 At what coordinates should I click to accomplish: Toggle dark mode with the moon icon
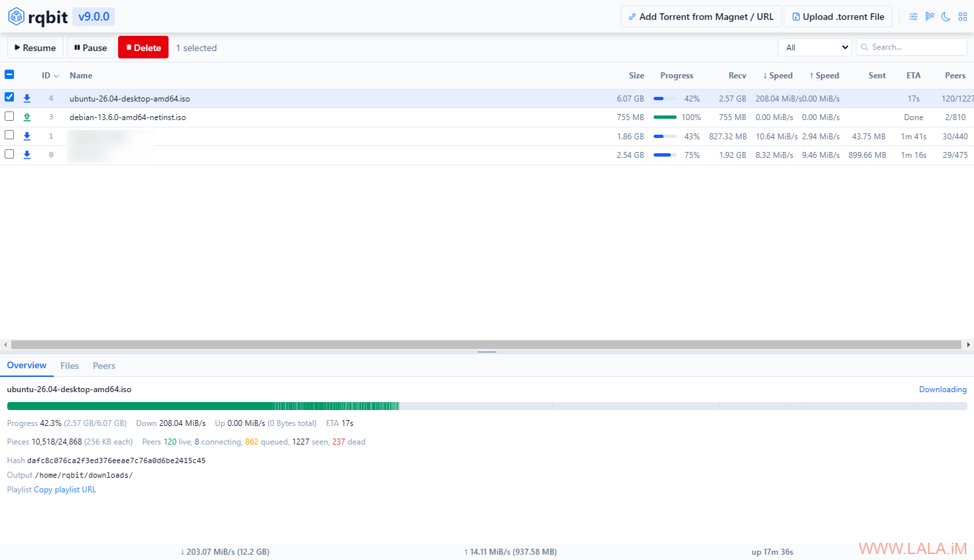(x=946, y=17)
